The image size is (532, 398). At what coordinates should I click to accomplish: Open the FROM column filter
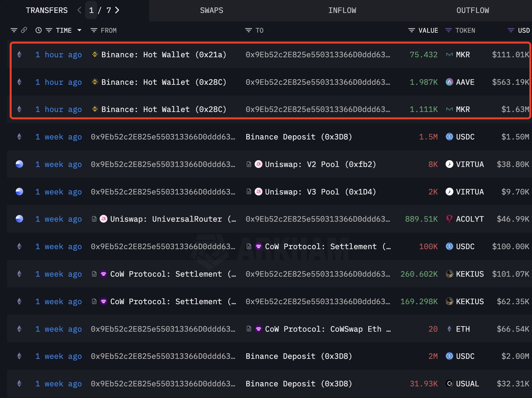pos(94,30)
